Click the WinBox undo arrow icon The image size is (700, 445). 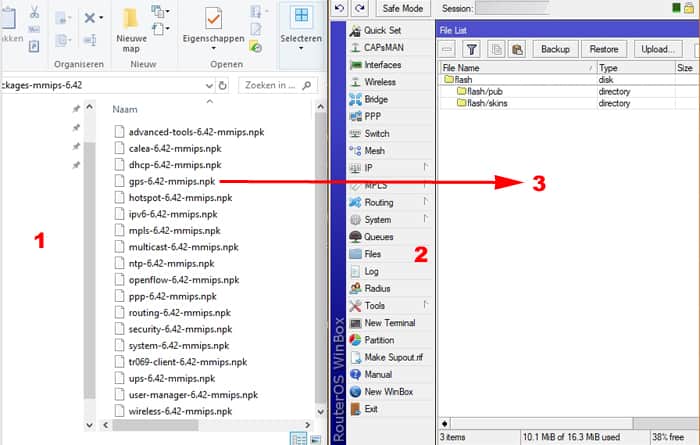[339, 8]
